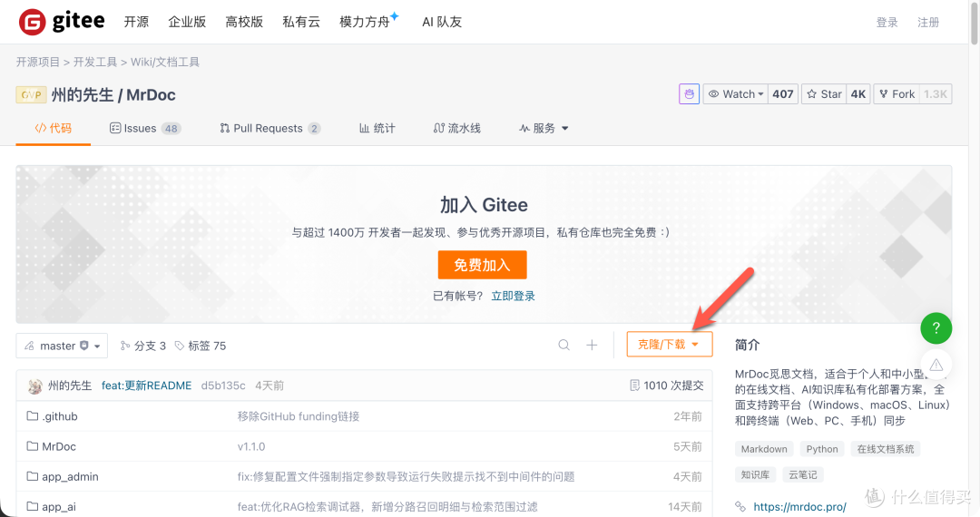Image resolution: width=980 pixels, height=517 pixels.
Task: Click the 州的先生 owner name in the title
Action: coord(83,95)
